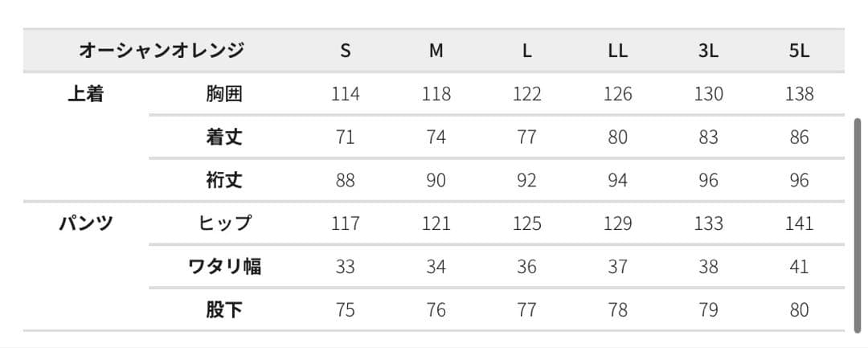Screen dimensions: 868x348
Task: Select the 5L size column header
Action: point(799,51)
